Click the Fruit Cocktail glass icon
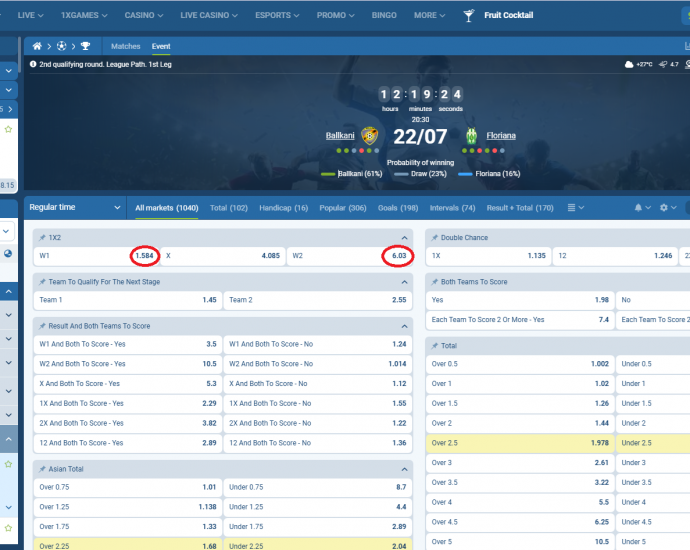Viewport: 690px width, 550px height. (x=469, y=15)
